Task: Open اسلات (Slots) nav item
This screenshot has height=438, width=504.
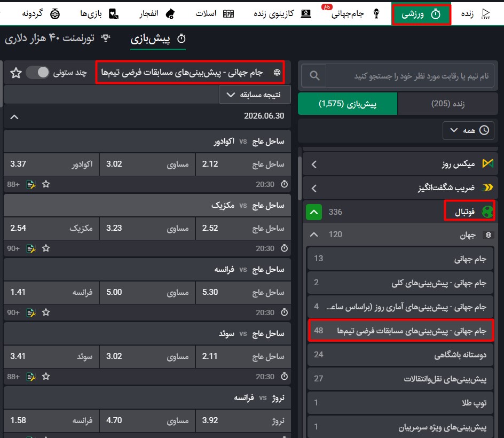Action: pyautogui.click(x=215, y=14)
